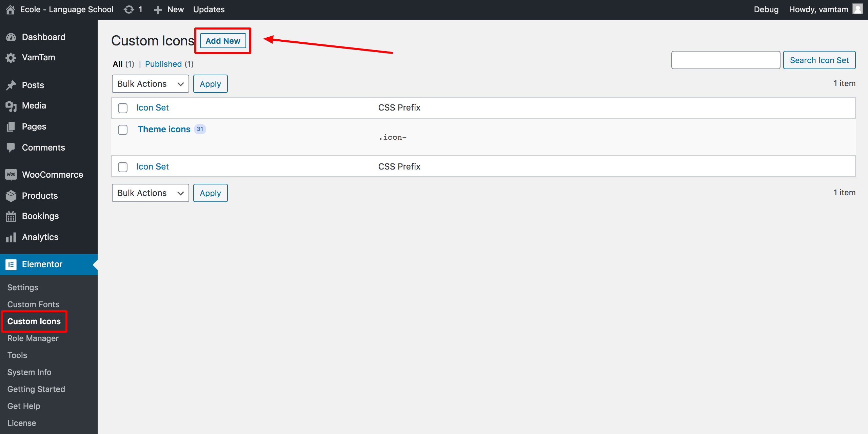The height and width of the screenshot is (434, 868).
Task: Click the Dashboard gauge icon
Action: (11, 37)
